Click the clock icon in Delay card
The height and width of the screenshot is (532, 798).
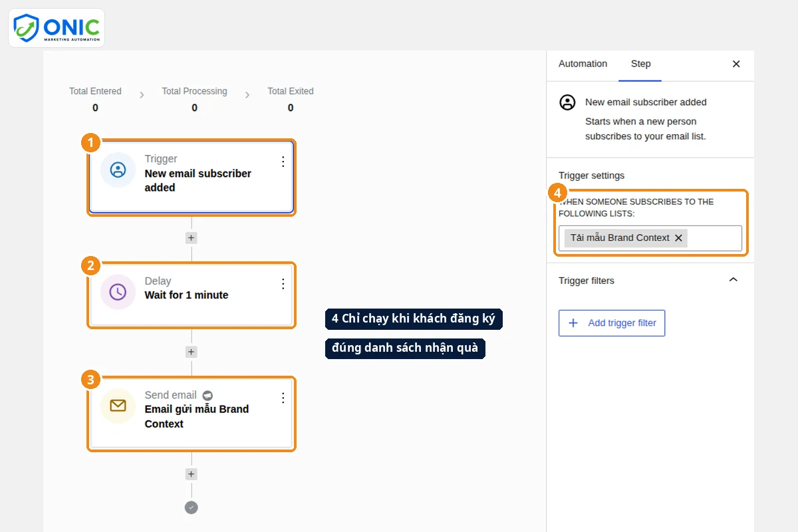[x=118, y=292]
